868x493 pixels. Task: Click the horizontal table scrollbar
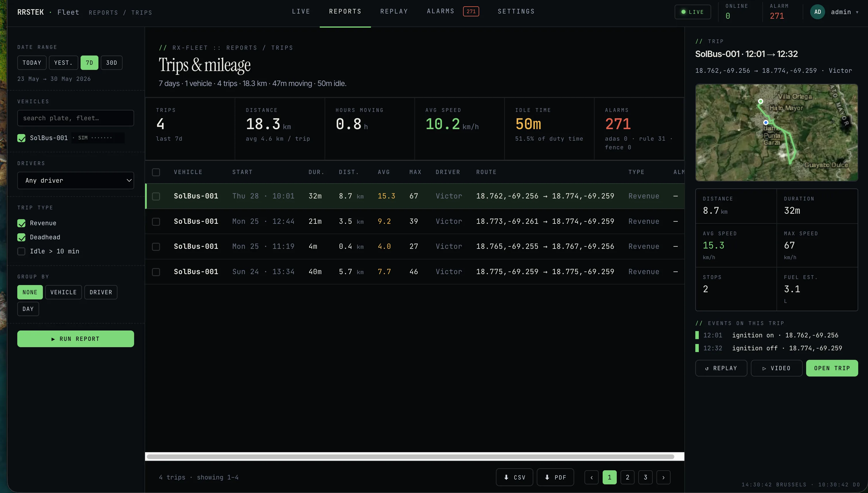click(x=410, y=456)
